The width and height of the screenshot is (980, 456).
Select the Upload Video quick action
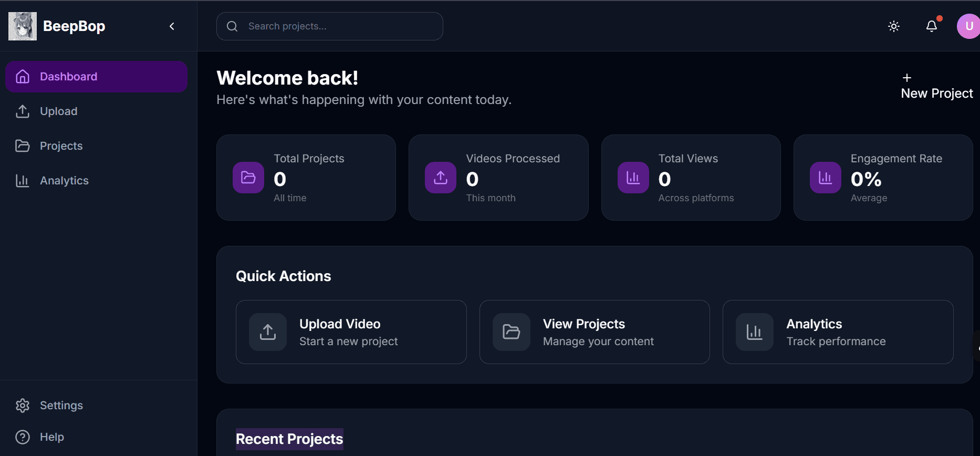click(x=351, y=332)
